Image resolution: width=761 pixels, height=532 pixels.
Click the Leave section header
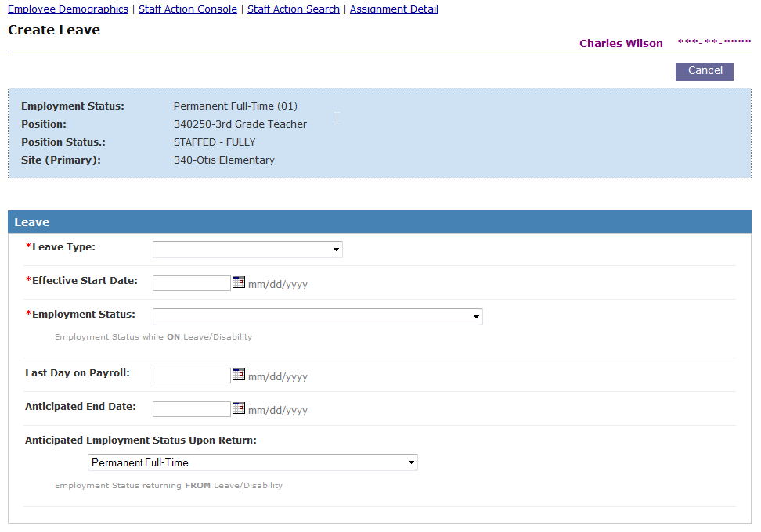click(380, 222)
